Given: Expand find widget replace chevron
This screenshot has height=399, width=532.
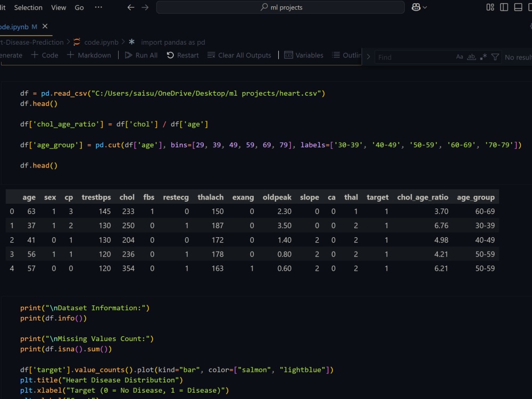Looking at the screenshot, I should 368,57.
